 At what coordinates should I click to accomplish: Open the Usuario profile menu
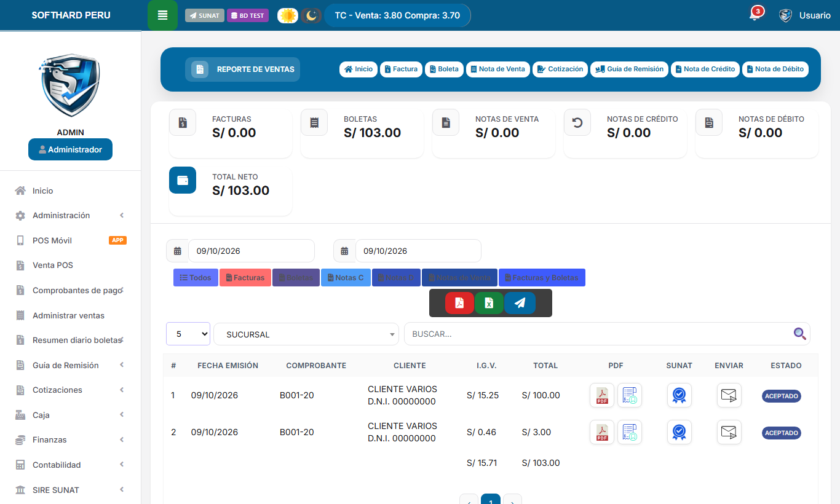click(x=804, y=15)
